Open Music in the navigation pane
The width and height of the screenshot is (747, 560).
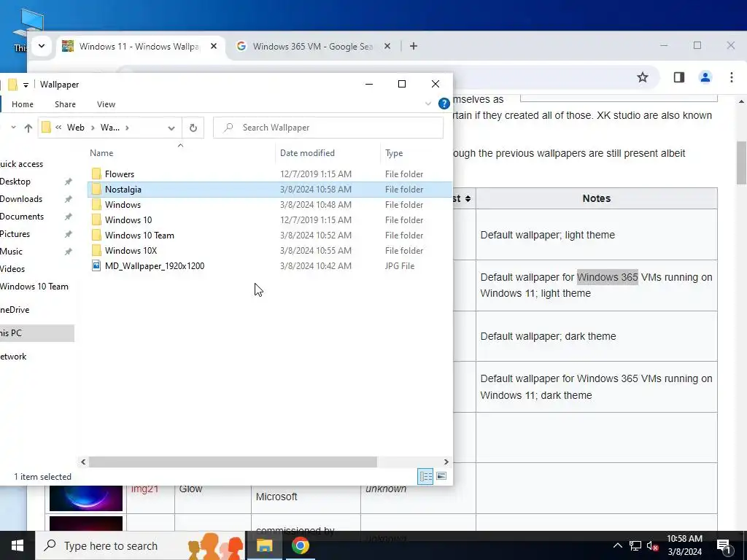pyautogui.click(x=12, y=252)
